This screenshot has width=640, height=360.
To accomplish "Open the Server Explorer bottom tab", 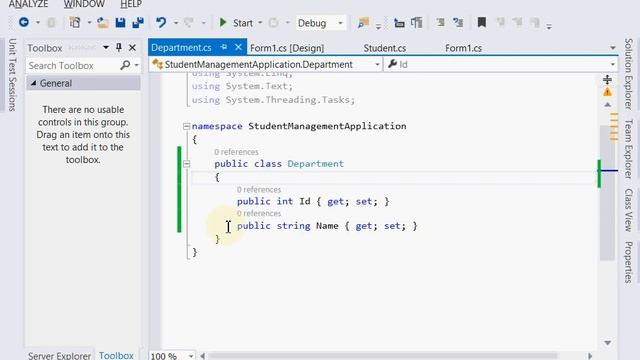I will tap(60, 356).
